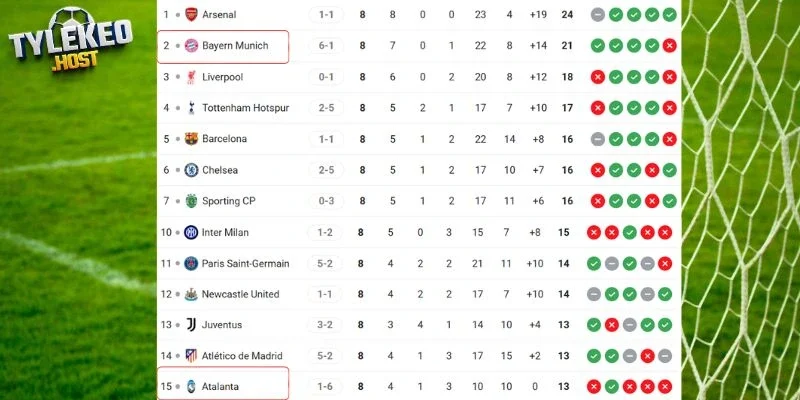Click the Inter Milan crest icon
This screenshot has width=800, height=400.
pos(192,232)
